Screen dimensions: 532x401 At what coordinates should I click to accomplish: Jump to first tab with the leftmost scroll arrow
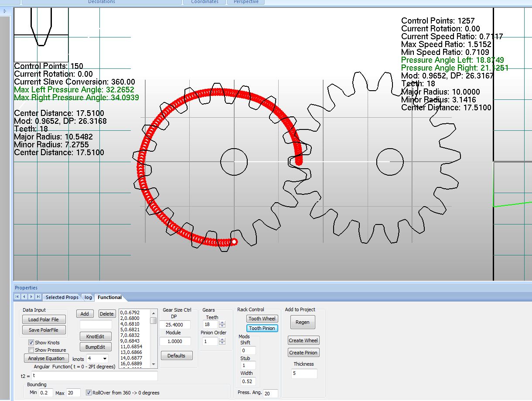pyautogui.click(x=17, y=297)
